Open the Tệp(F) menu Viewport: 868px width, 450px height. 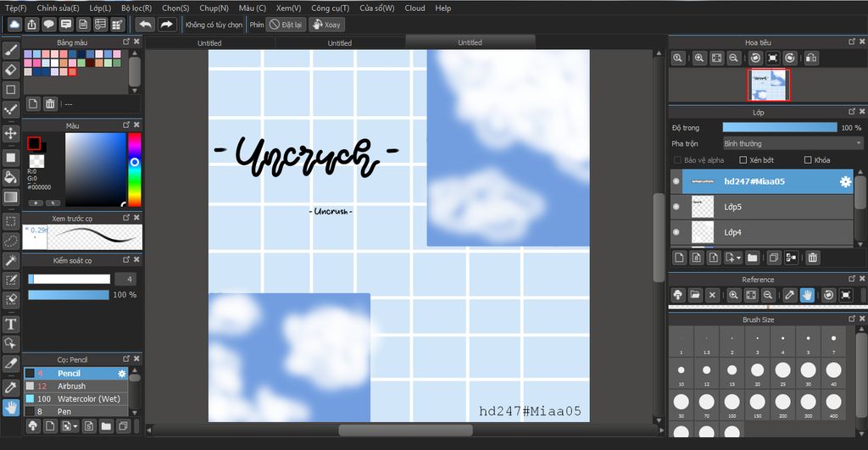(x=15, y=8)
